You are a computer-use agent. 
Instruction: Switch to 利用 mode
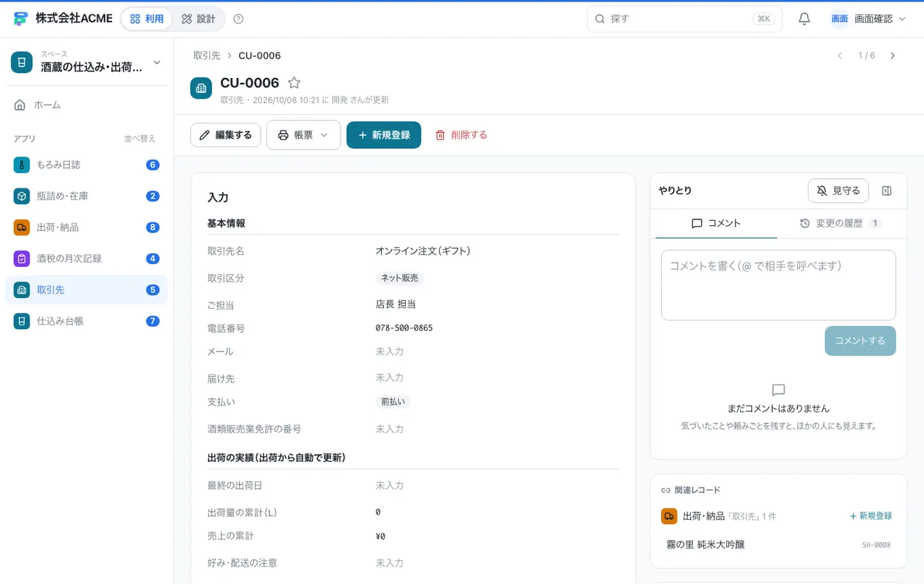(x=147, y=19)
